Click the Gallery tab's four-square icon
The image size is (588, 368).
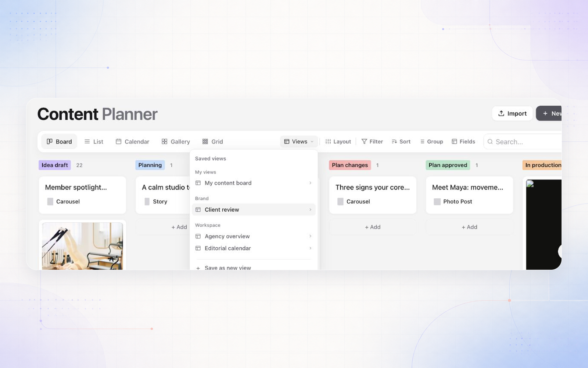click(x=164, y=142)
